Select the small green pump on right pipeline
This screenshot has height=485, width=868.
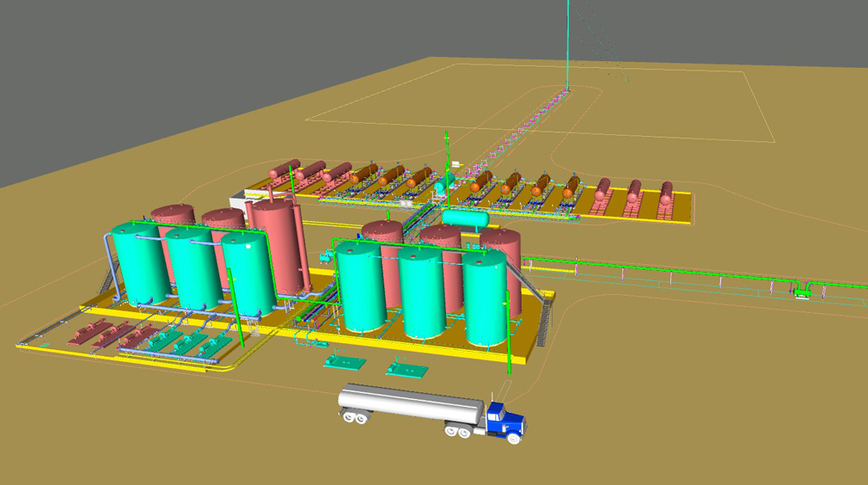point(804,292)
